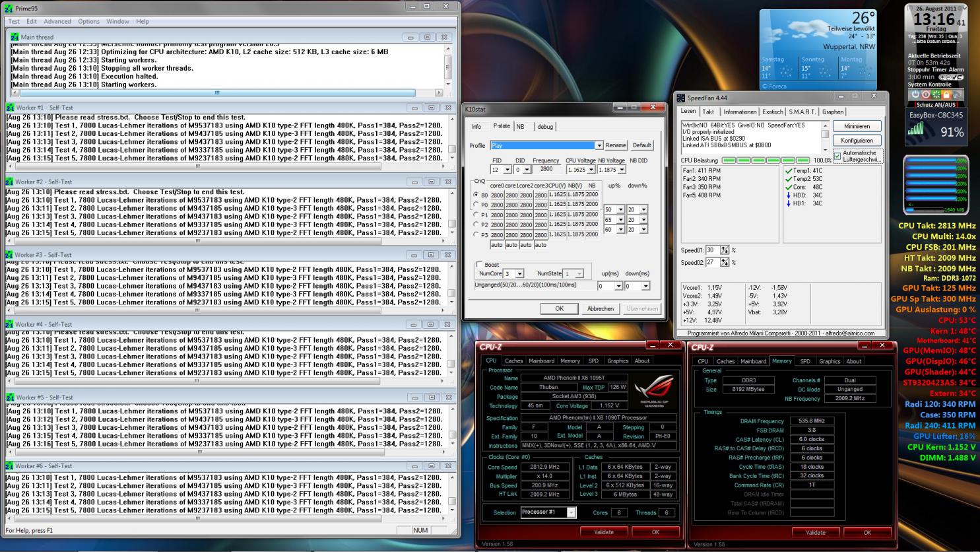Click the timer minus icon next to 3:00 min
The height and width of the screenshot is (552, 980).
948,77
